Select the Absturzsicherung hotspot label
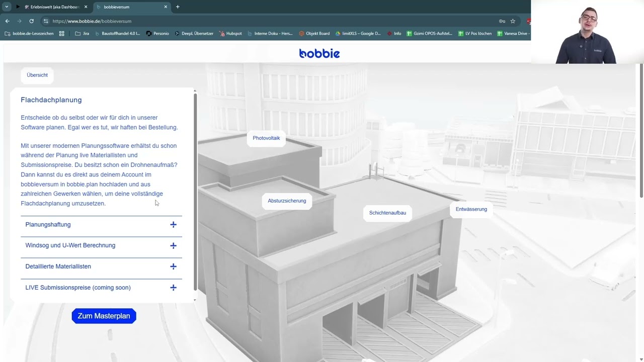644x362 pixels. 287,201
